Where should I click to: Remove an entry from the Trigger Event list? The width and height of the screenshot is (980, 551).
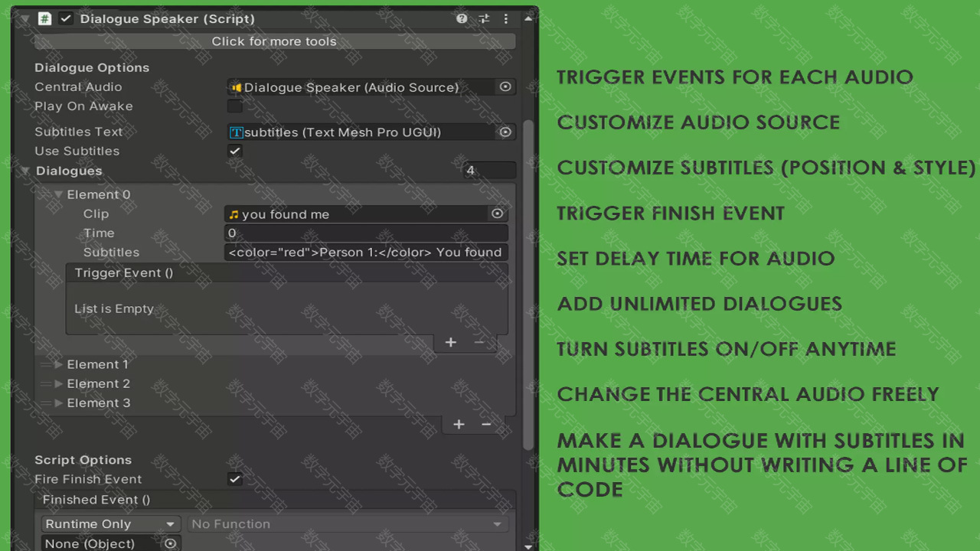coord(479,342)
